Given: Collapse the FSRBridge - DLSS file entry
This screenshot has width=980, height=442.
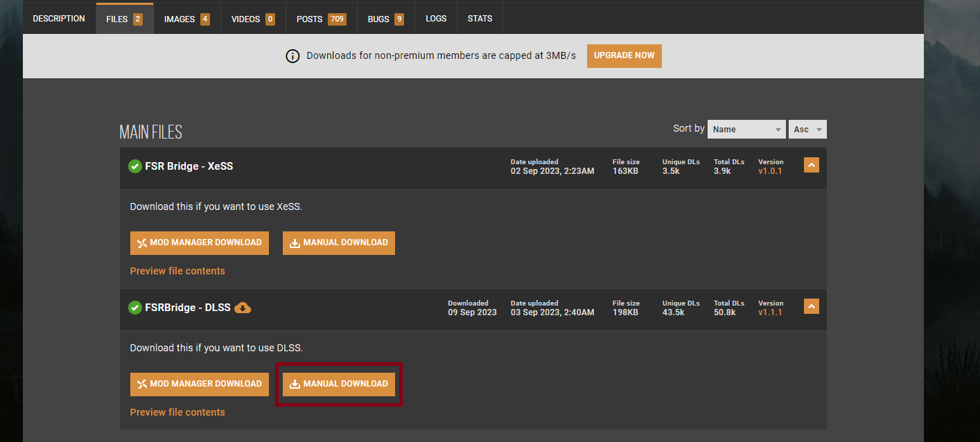Looking at the screenshot, I should pos(812,306).
